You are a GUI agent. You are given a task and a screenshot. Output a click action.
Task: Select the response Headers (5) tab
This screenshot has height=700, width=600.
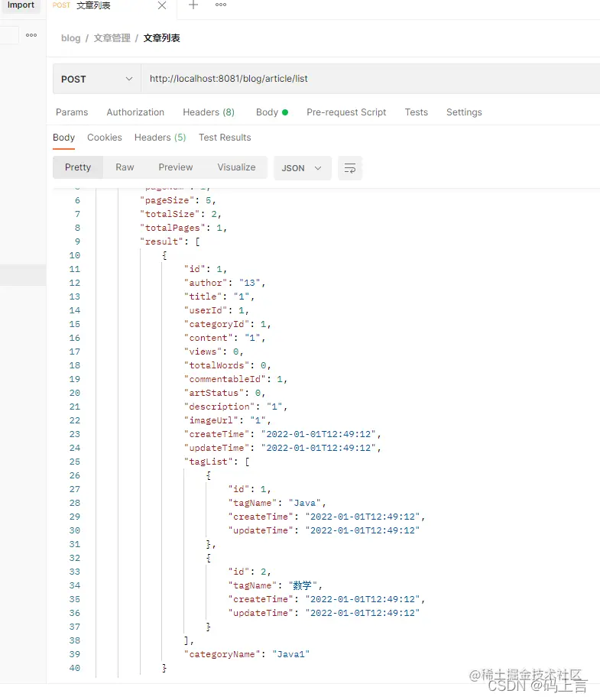161,138
